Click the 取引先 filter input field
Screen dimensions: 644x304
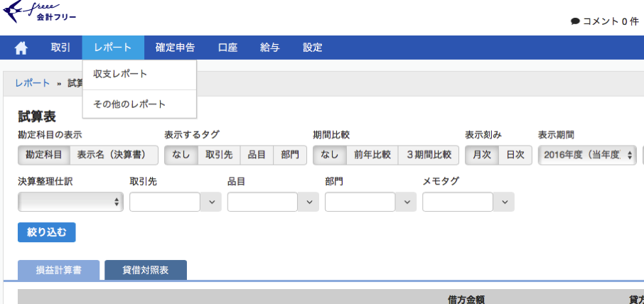tap(165, 202)
